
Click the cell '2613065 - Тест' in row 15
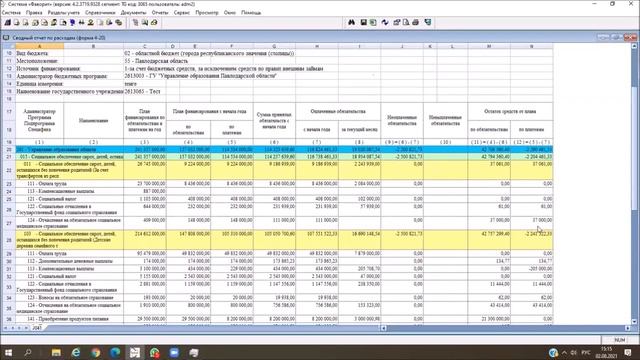[x=142, y=91]
